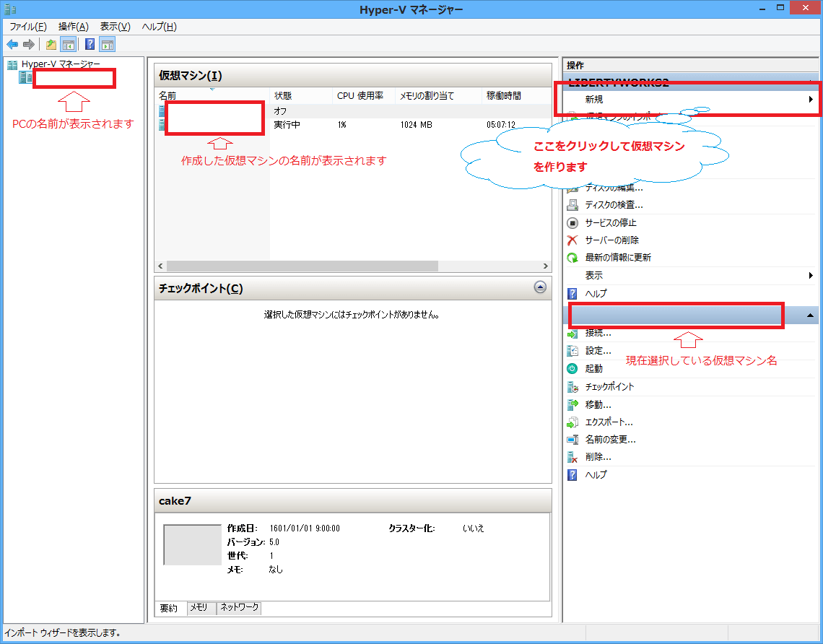Expand the 新規 submenu arrow
Viewport: 823px width, 644px height.
(x=811, y=100)
